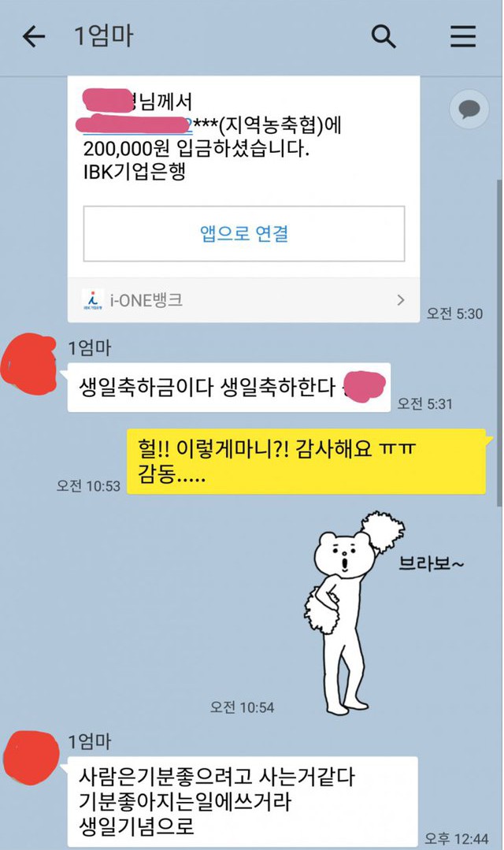Image resolution: width=504 pixels, height=850 pixels.
Task: Tap the speech bubble floating icon
Action: pos(469,109)
